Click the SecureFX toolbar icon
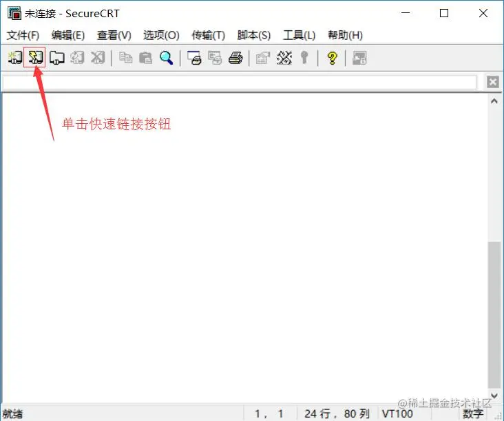The height and width of the screenshot is (421, 504). tap(359, 58)
